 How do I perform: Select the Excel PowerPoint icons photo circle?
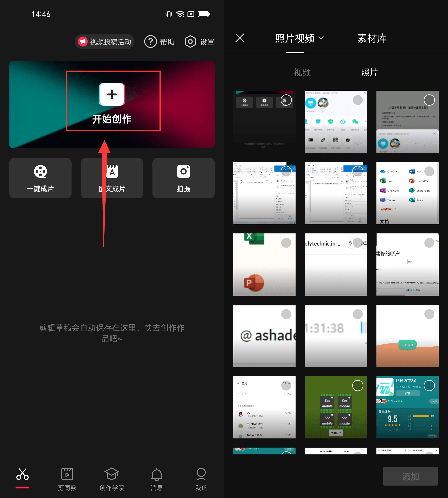coord(286,243)
